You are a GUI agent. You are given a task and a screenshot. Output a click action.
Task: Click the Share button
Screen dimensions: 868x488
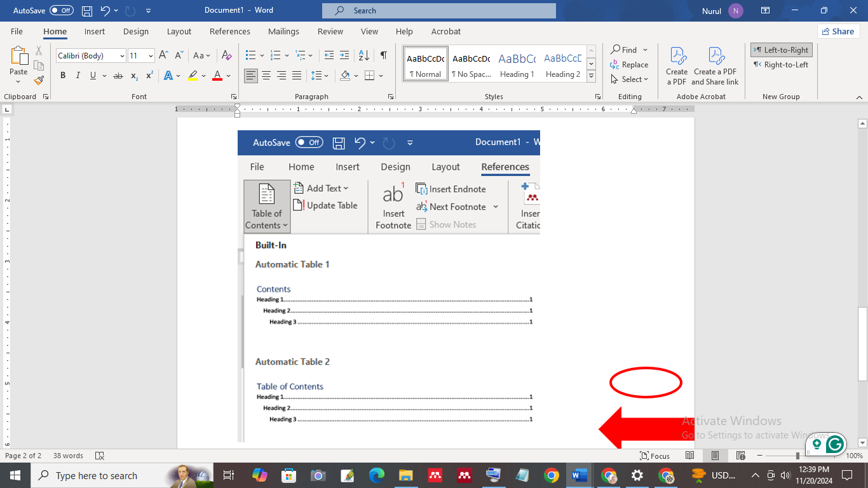pyautogui.click(x=838, y=31)
